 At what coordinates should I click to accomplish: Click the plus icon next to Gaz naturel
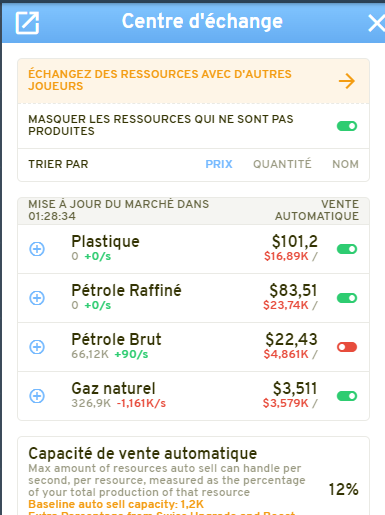coord(37,396)
